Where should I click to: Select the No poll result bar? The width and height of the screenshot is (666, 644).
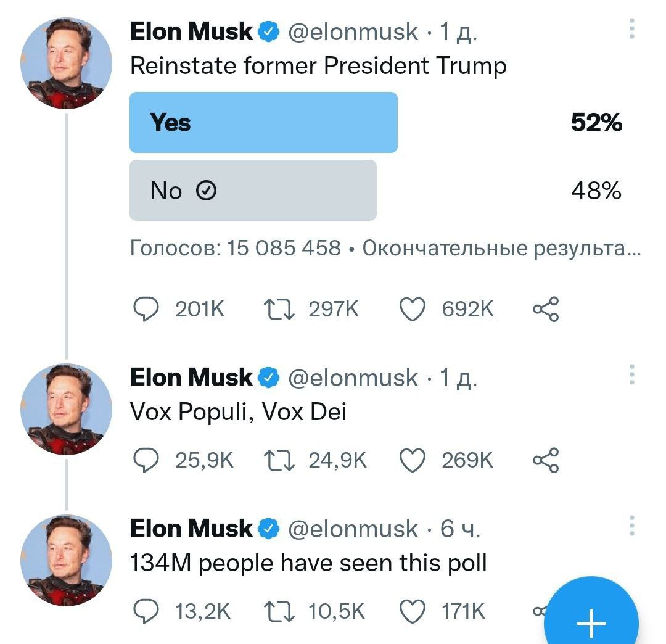(x=253, y=191)
